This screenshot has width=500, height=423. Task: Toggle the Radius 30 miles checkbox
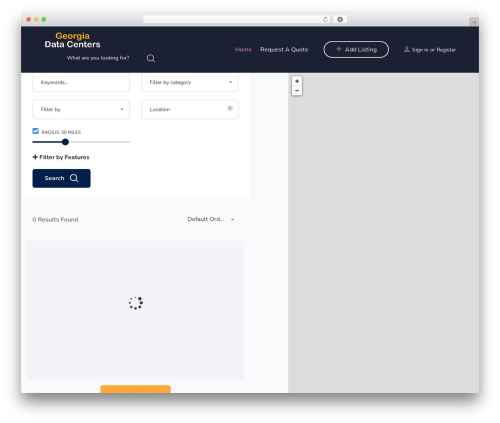tap(36, 131)
